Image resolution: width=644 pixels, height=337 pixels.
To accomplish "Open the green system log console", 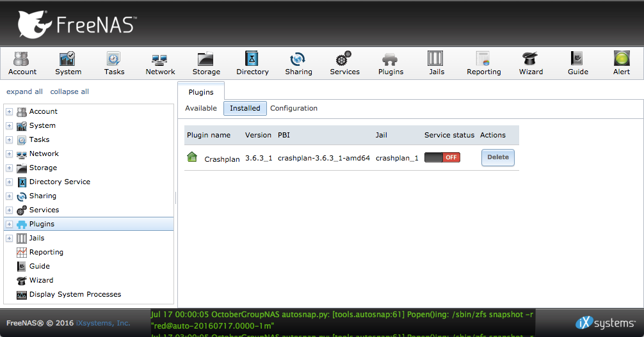I will point(343,323).
